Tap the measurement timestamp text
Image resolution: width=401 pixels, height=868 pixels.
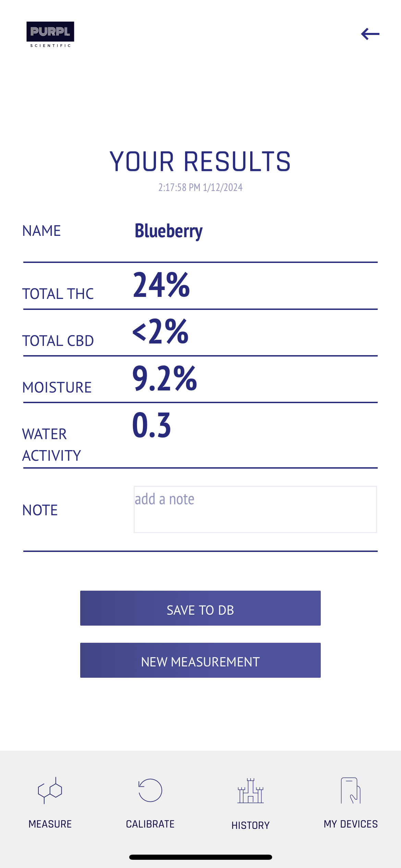click(200, 188)
